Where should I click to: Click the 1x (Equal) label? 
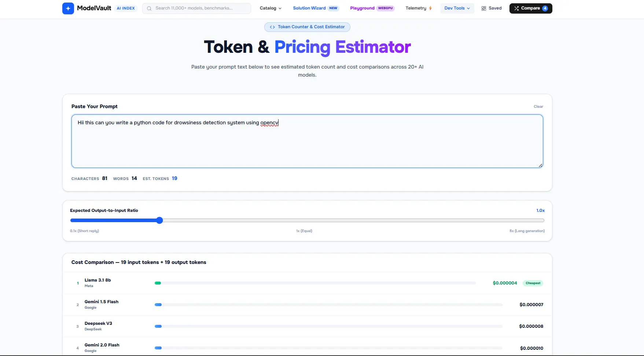click(304, 231)
